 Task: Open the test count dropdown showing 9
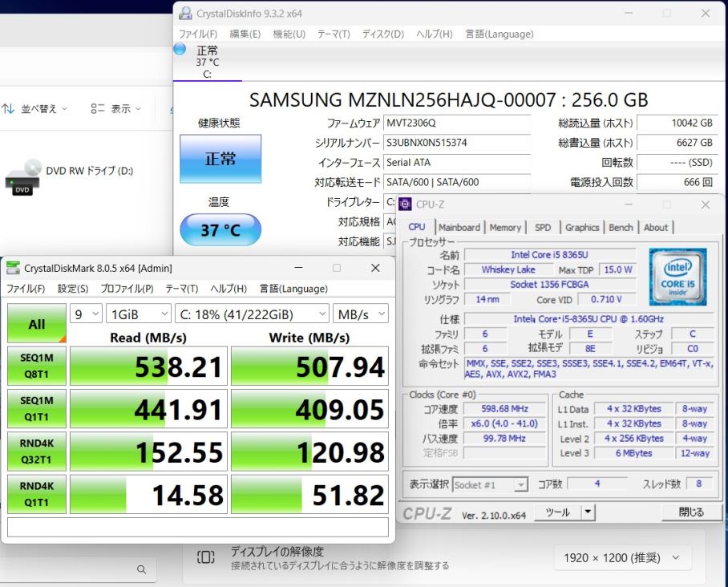coord(86,314)
